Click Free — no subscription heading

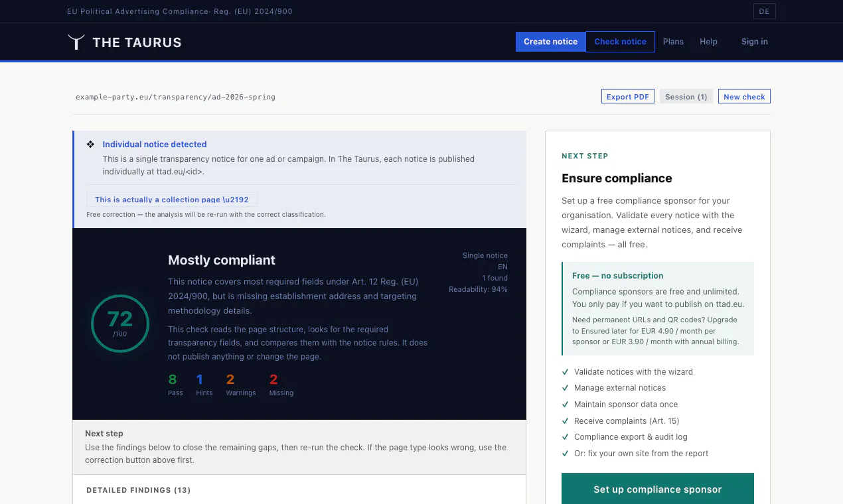tap(617, 275)
